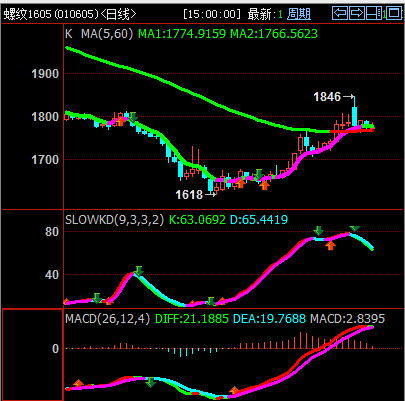Click the SLOWKD(9,3,3,2) indicator label
The height and width of the screenshot is (401, 405).
point(114,220)
